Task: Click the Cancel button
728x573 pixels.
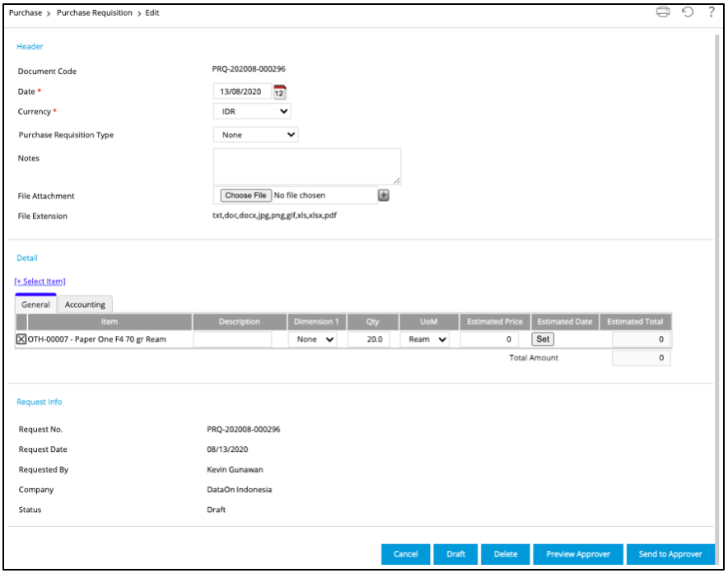Action: pyautogui.click(x=405, y=554)
